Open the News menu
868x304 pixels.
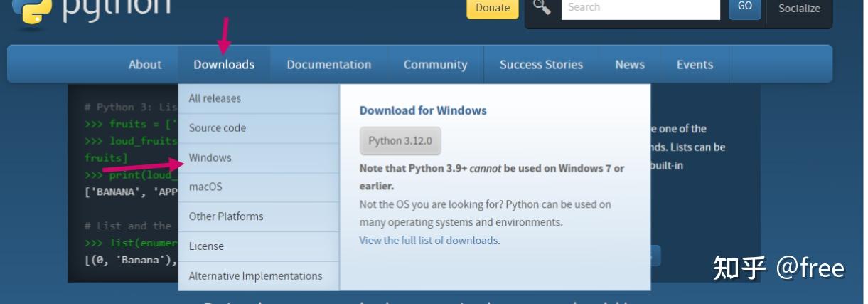click(x=630, y=65)
